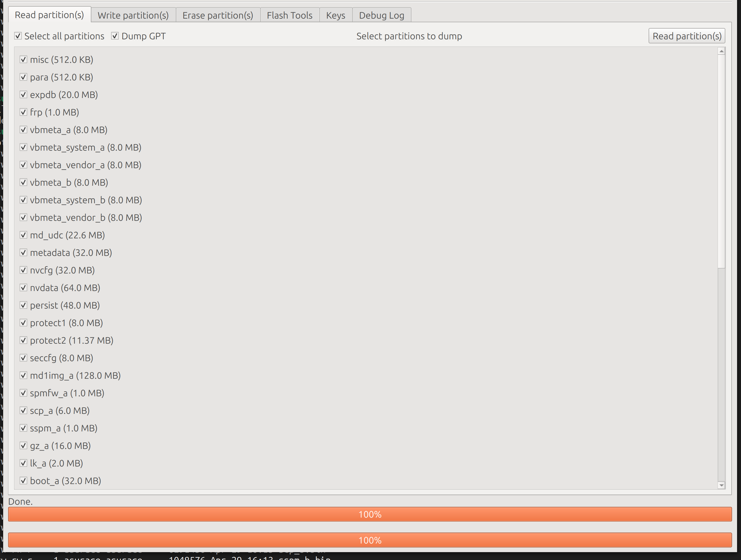741x560 pixels.
Task: Click the lower 100% progress bar
Action: (370, 540)
